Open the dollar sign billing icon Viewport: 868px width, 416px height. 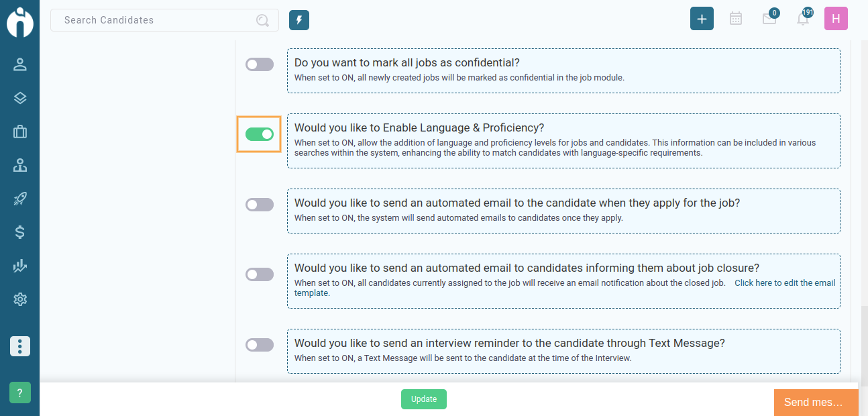[20, 232]
